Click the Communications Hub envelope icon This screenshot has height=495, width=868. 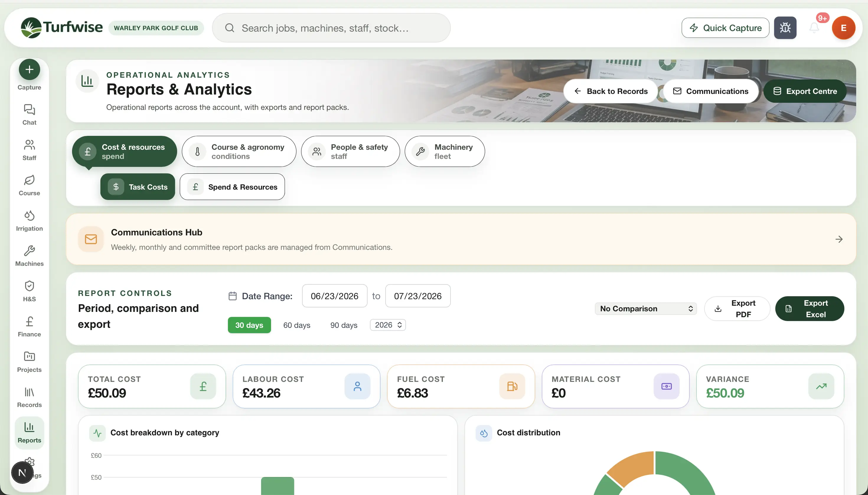91,239
